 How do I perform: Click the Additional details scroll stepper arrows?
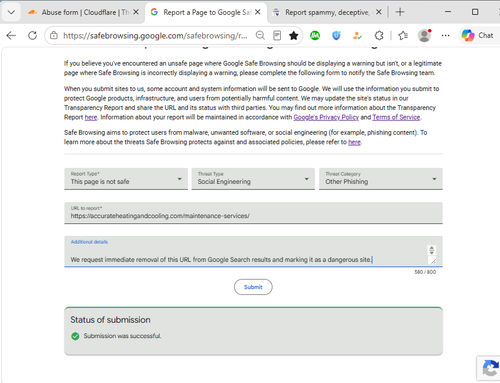tap(432, 250)
